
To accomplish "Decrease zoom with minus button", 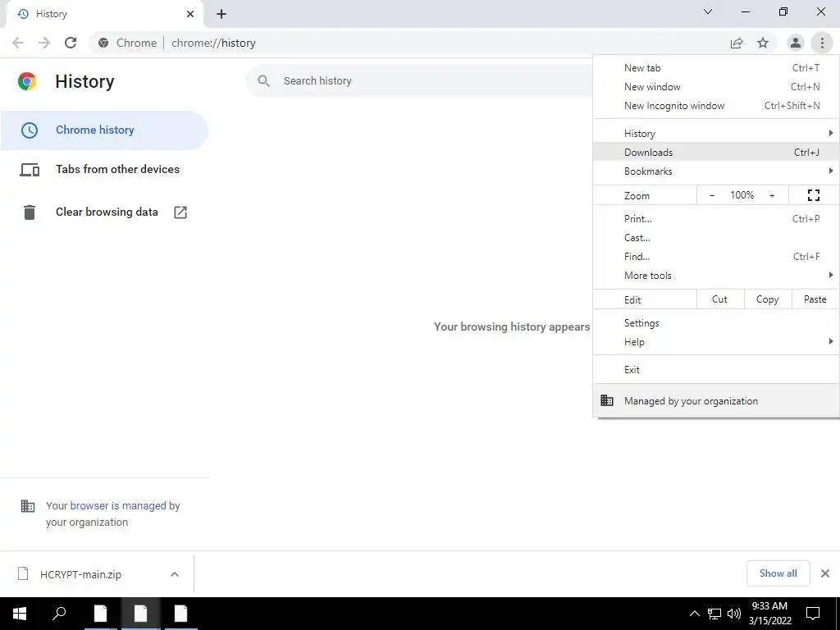I will (712, 195).
